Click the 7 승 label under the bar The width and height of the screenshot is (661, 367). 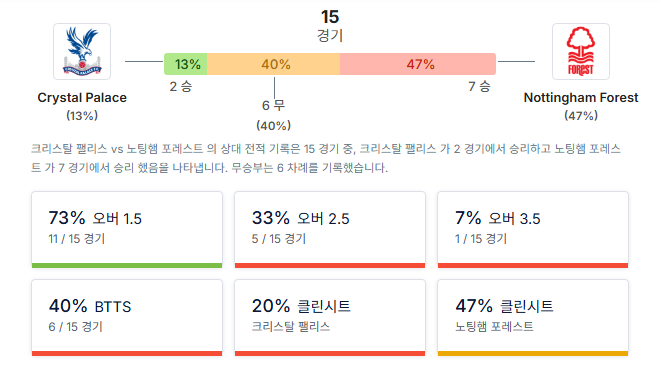click(479, 86)
